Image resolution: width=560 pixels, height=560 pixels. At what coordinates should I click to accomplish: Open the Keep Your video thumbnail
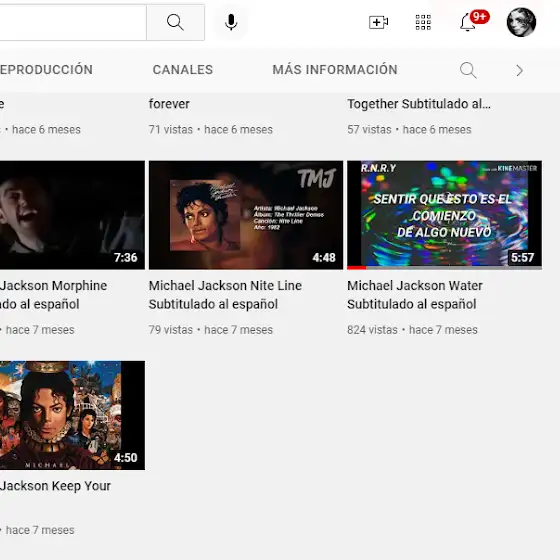click(72, 415)
